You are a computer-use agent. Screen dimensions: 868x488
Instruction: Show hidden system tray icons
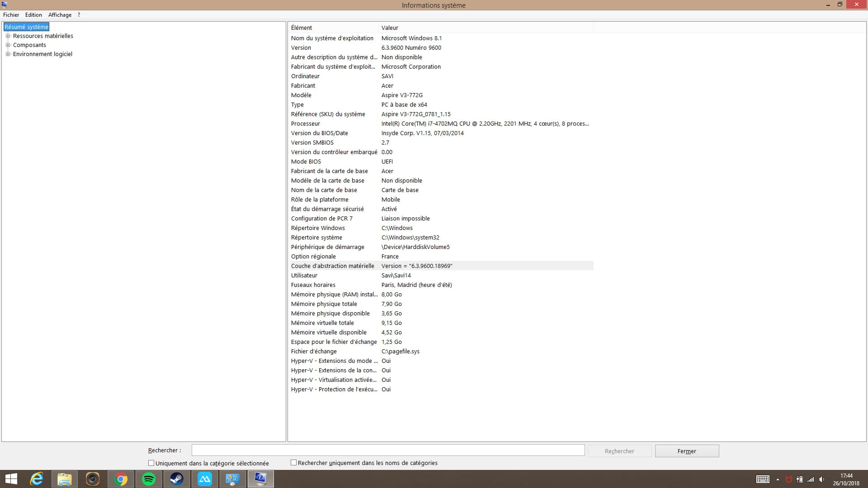778,479
